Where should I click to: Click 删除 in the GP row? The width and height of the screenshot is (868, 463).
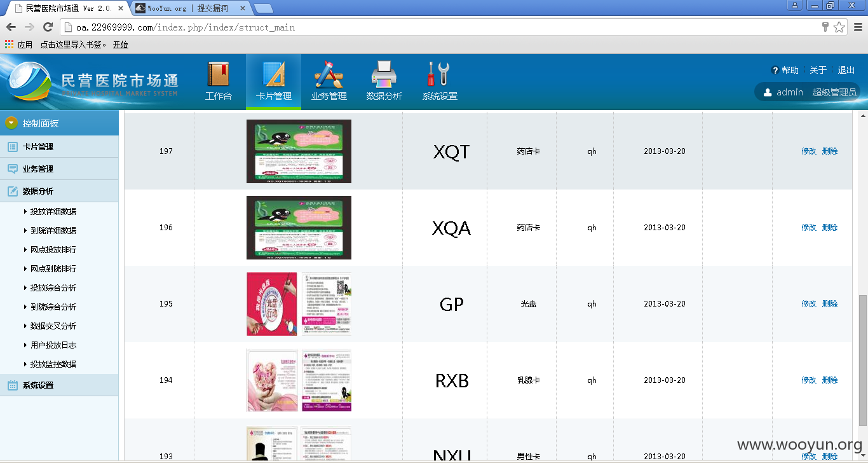tap(830, 304)
